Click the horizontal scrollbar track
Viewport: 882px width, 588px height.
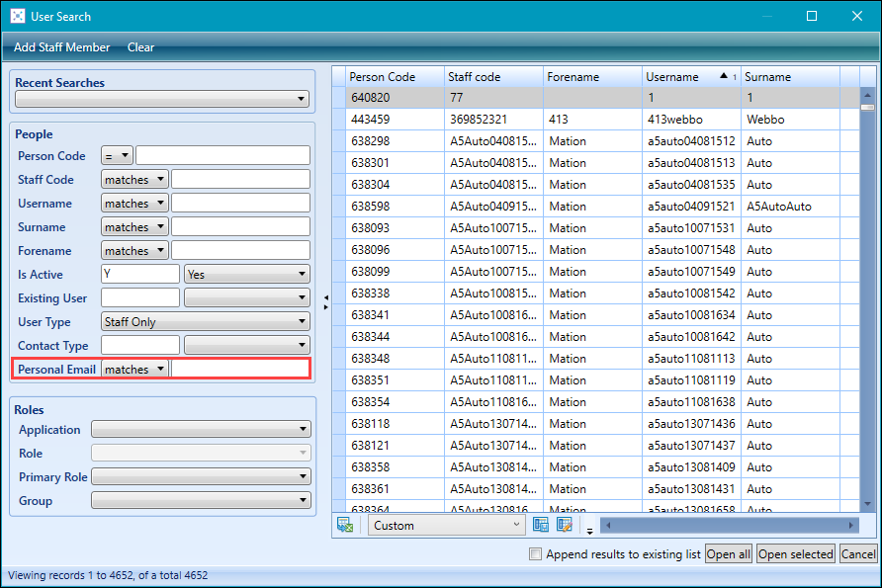[x=730, y=526]
